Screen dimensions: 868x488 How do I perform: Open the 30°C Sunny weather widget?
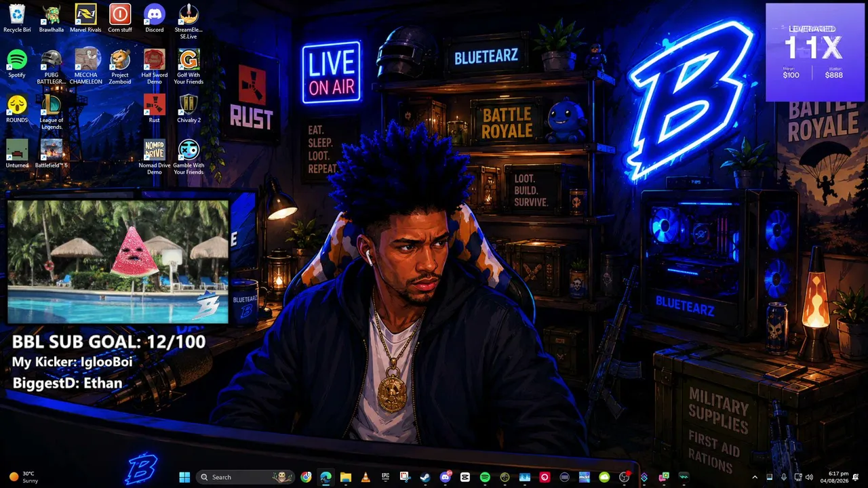[x=24, y=477]
